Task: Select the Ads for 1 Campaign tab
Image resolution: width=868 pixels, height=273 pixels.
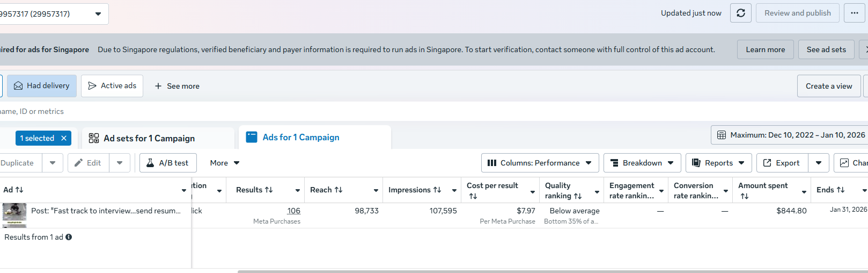Action: pos(300,138)
